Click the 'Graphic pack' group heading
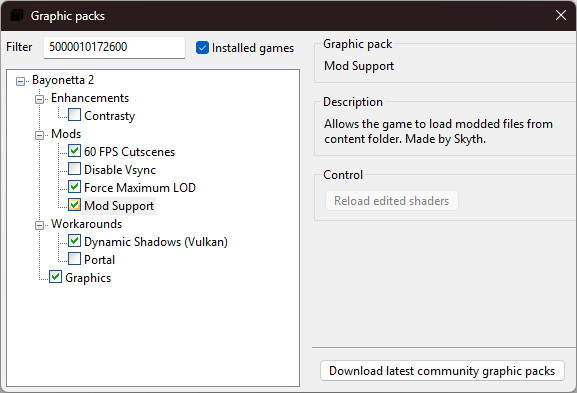577x393 pixels. coord(358,44)
